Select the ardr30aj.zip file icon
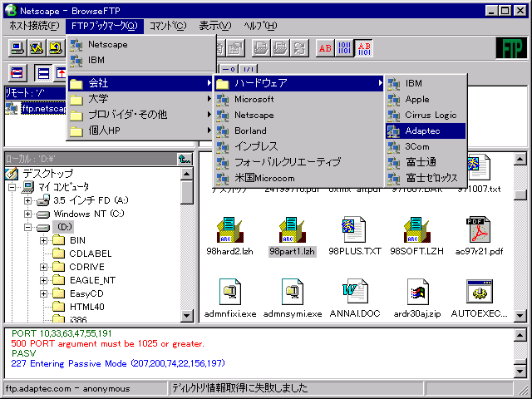532x399 pixels. (417, 298)
